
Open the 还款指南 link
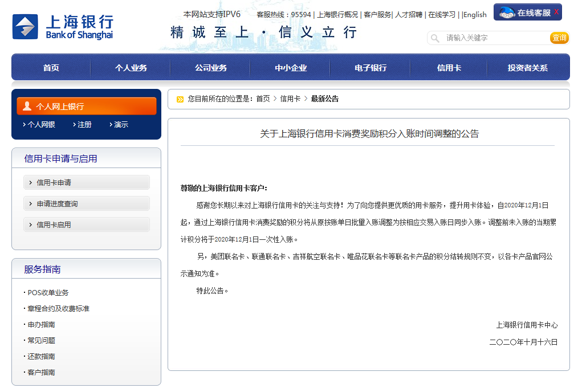41,356
